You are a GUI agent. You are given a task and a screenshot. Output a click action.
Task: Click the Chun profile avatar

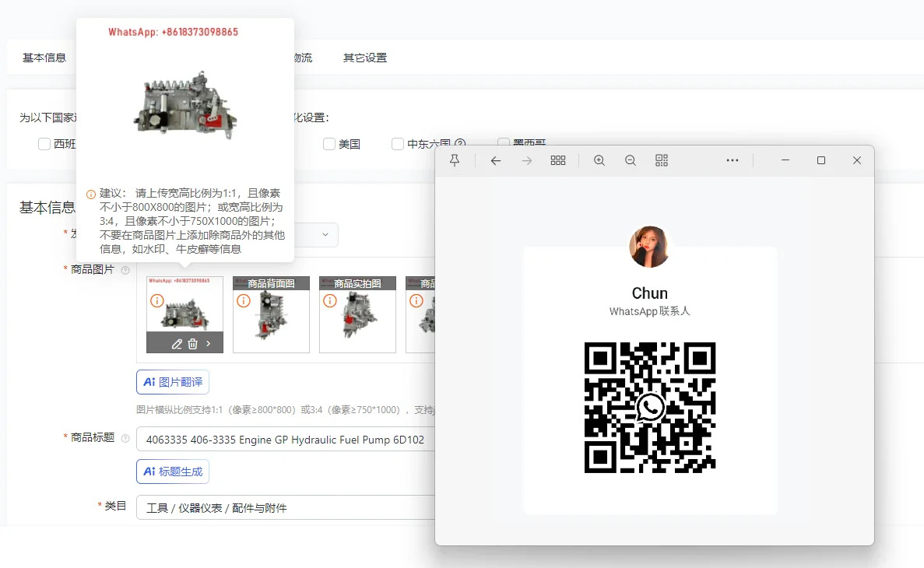(x=649, y=247)
